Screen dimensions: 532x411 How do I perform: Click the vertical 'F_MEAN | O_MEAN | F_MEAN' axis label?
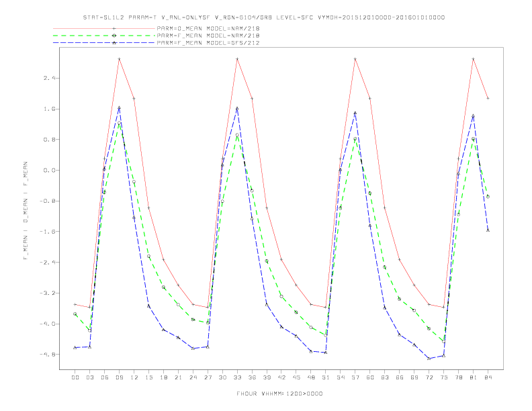[x=26, y=211]
